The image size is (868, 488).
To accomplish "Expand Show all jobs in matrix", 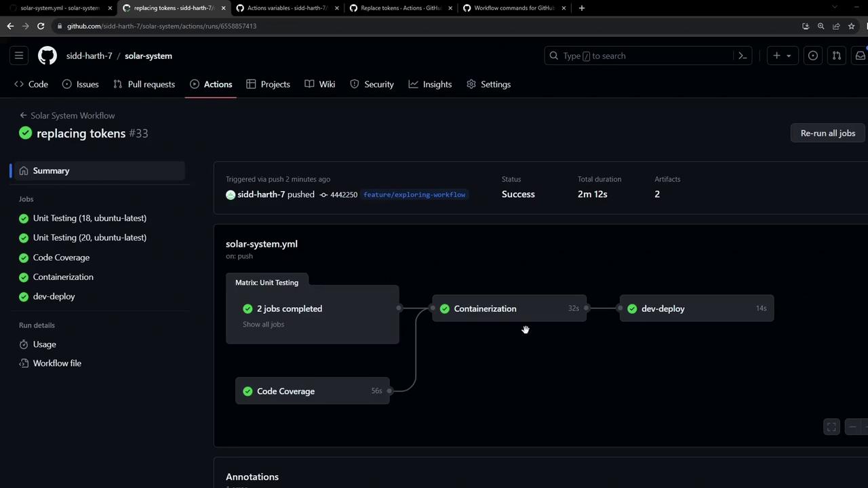I will 263,324.
